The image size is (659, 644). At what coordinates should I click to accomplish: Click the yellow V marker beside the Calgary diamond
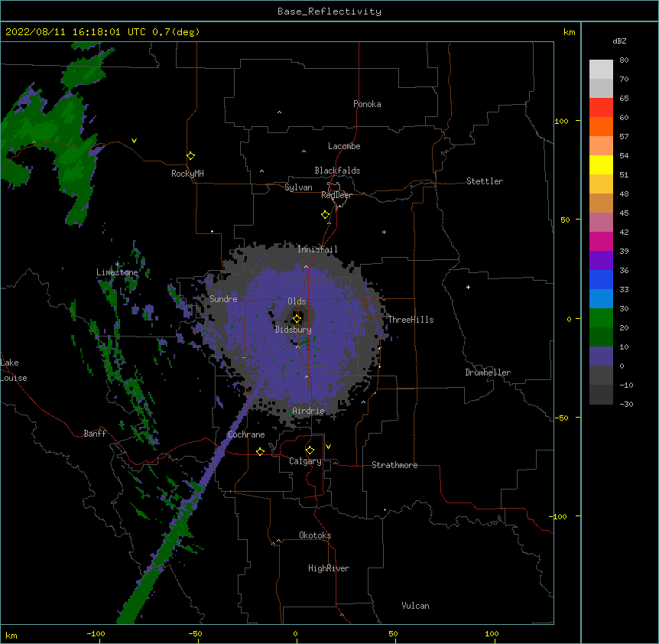328,447
